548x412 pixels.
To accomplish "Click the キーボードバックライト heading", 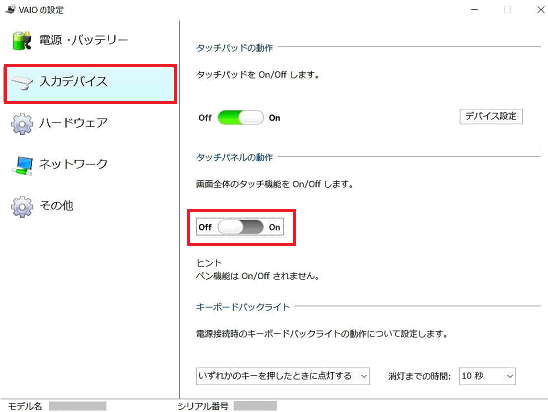I will 243,307.
